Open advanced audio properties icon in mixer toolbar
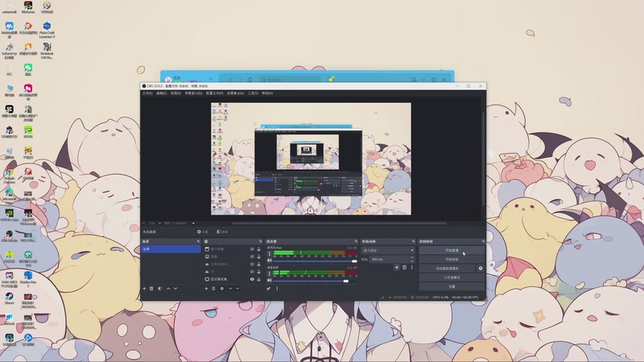This screenshot has width=644, height=362. pos(269,289)
